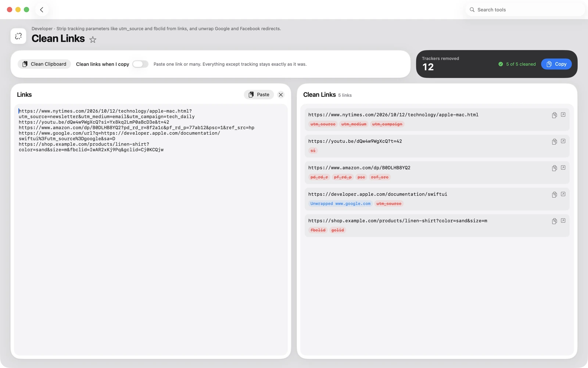588x368 pixels.
Task: Open the amazon.com link in browser
Action: pos(563,168)
